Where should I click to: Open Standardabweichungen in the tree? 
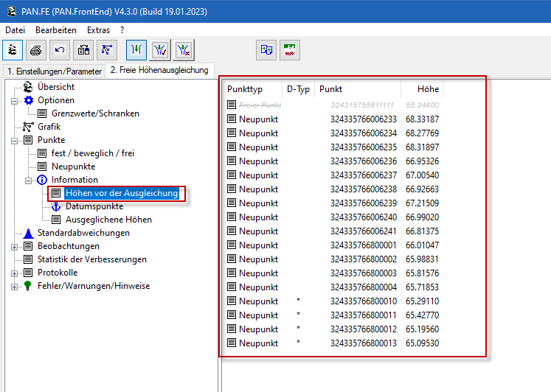point(83,233)
